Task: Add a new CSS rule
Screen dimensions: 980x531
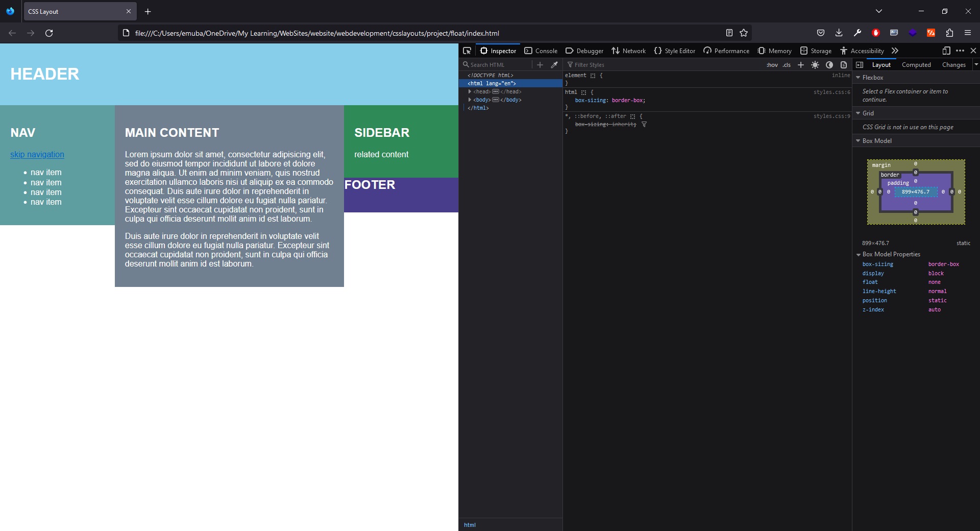Action: click(x=801, y=65)
